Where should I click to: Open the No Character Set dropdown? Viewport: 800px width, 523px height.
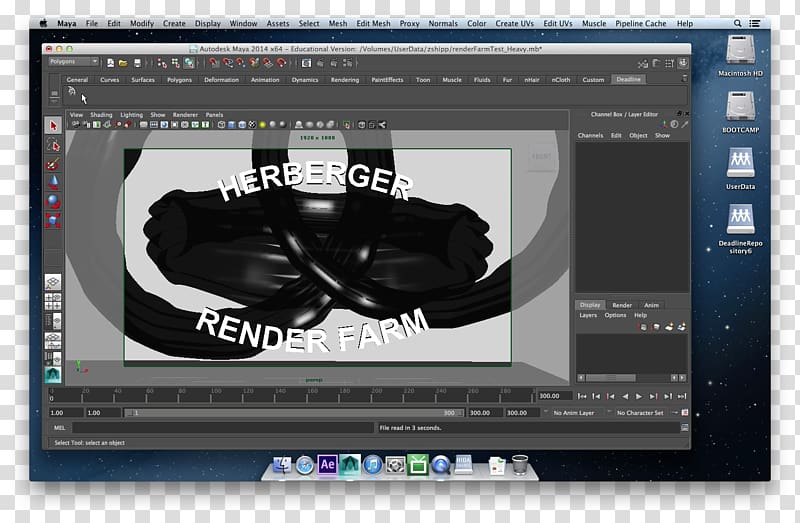coord(640,413)
